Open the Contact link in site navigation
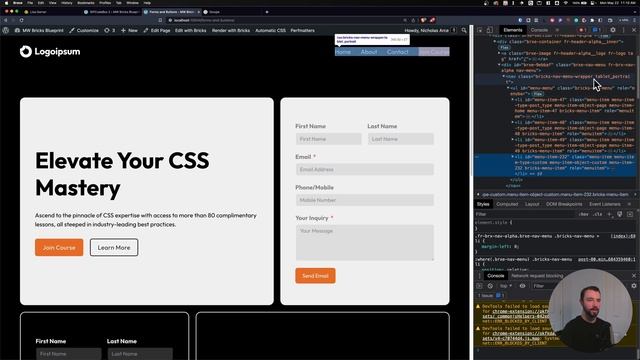 point(397,52)
